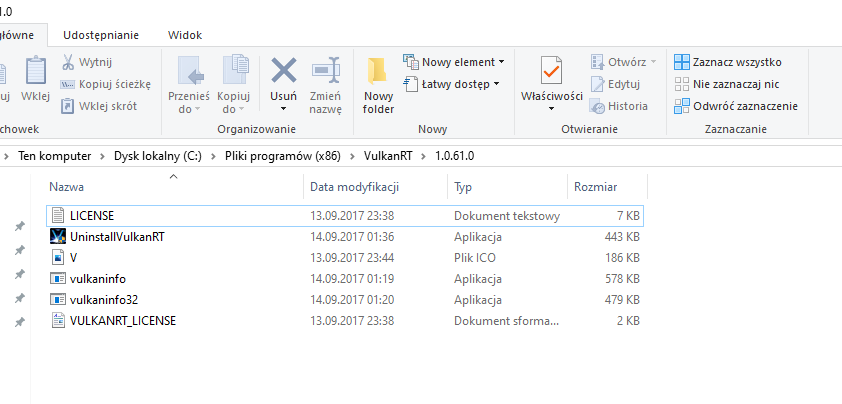Switch to the Widok ribbon tab

(x=185, y=35)
